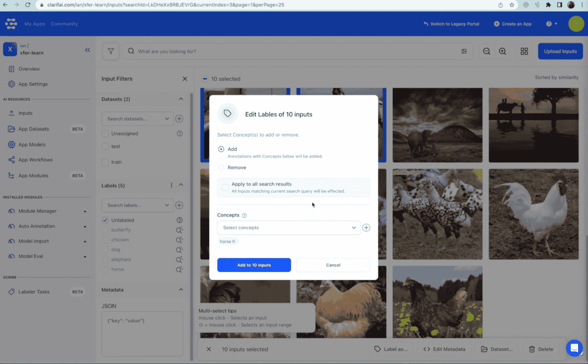Collapse the Datasets filter section
The image size is (588, 364).
(x=181, y=99)
